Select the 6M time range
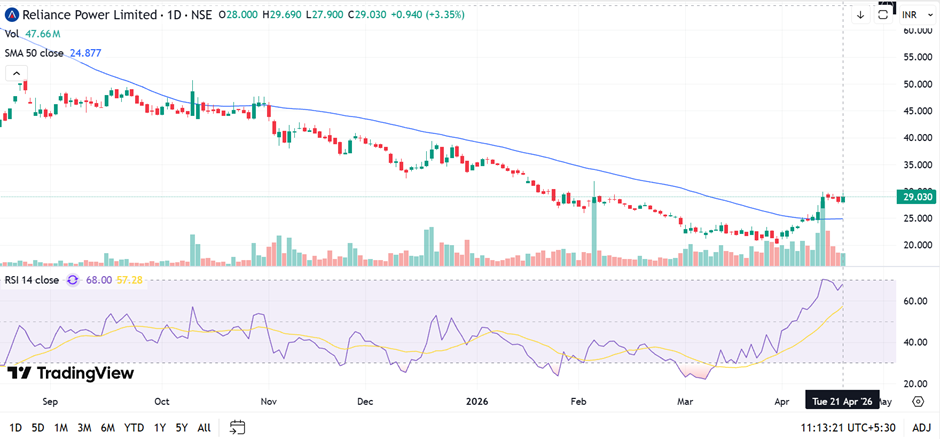Screen dimensions: 940x439 (105, 427)
